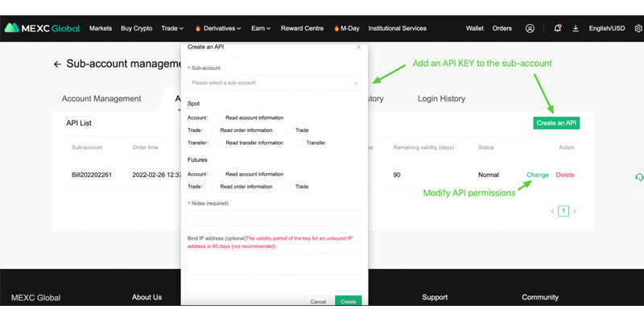Click the API List heading
This screenshot has width=644, height=322.
79,123
